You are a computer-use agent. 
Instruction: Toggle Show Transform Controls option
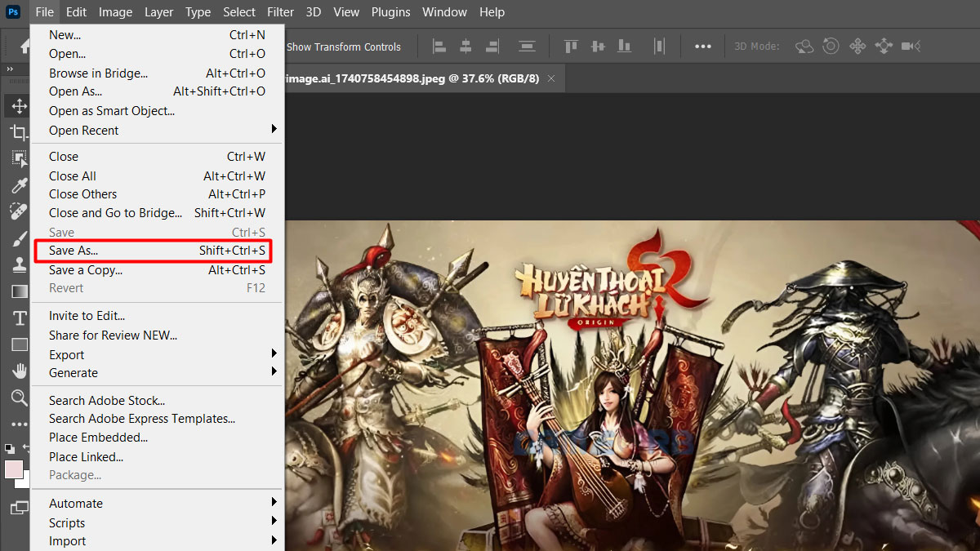344,47
